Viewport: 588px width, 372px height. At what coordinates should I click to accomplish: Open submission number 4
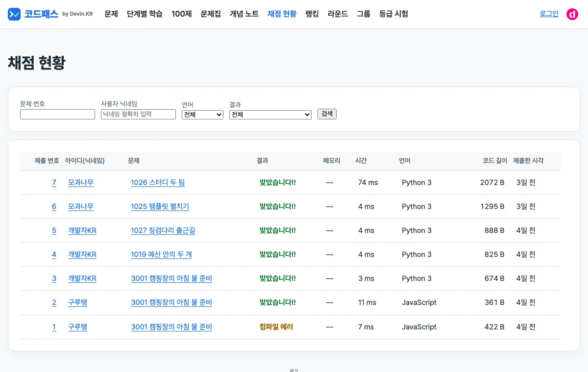pos(54,255)
